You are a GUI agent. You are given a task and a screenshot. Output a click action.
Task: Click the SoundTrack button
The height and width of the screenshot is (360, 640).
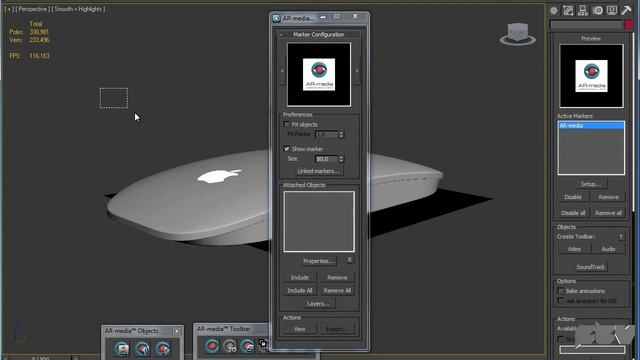pyautogui.click(x=591, y=267)
